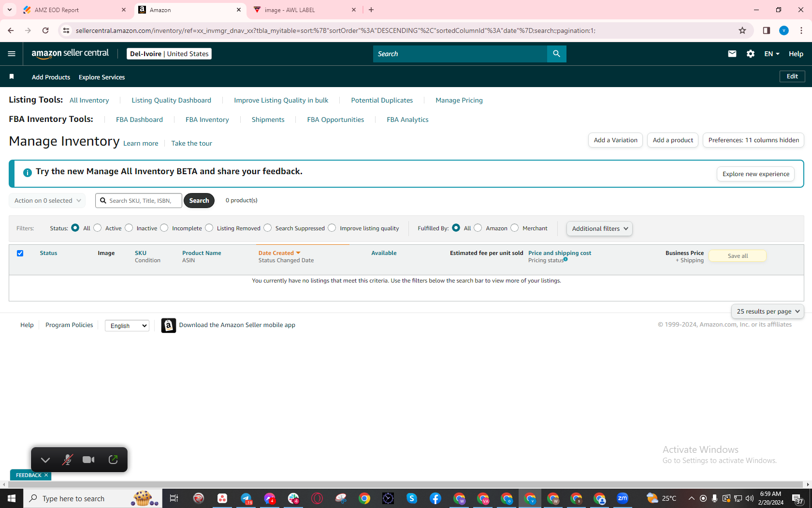This screenshot has width=812, height=508.
Task: Click the black Search button for inventory
Action: tap(199, 201)
